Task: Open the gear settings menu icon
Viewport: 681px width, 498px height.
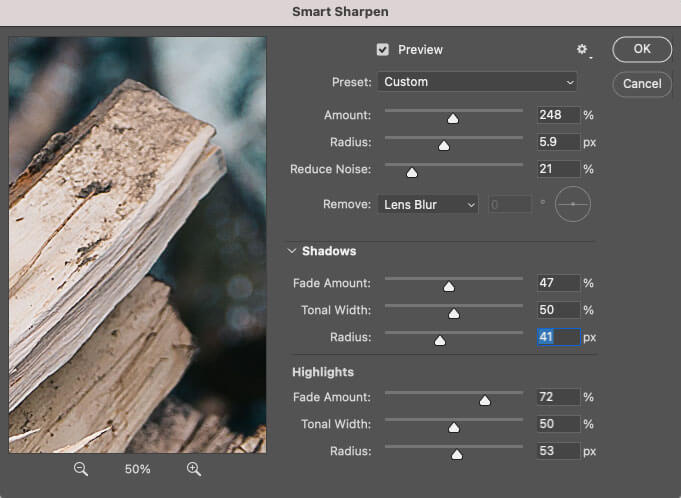Action: click(x=583, y=50)
